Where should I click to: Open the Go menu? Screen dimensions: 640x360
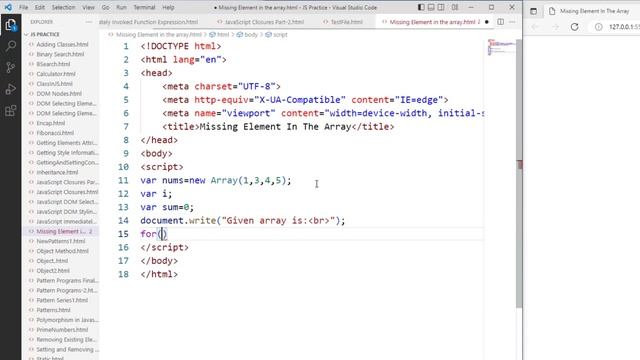pyautogui.click(x=105, y=7)
